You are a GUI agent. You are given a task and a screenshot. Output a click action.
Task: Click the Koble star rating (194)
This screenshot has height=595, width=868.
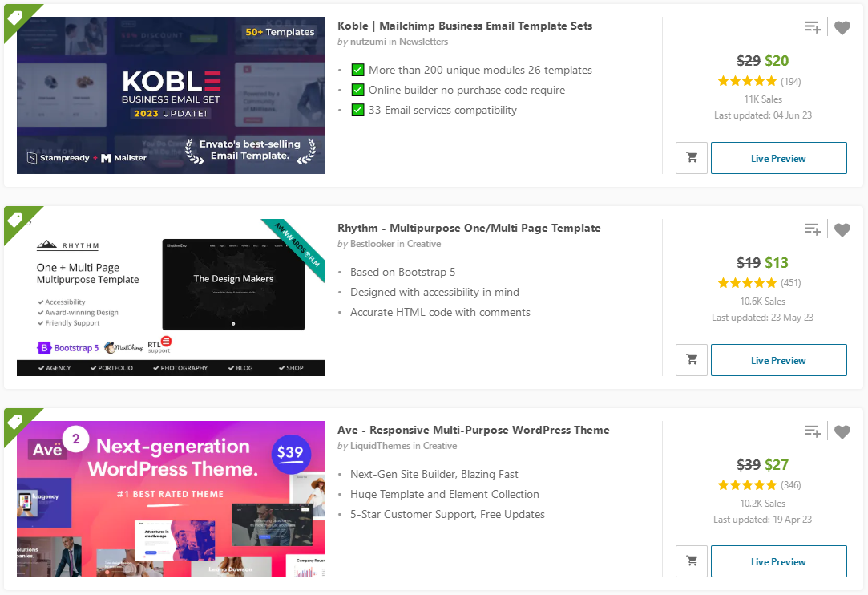point(760,82)
